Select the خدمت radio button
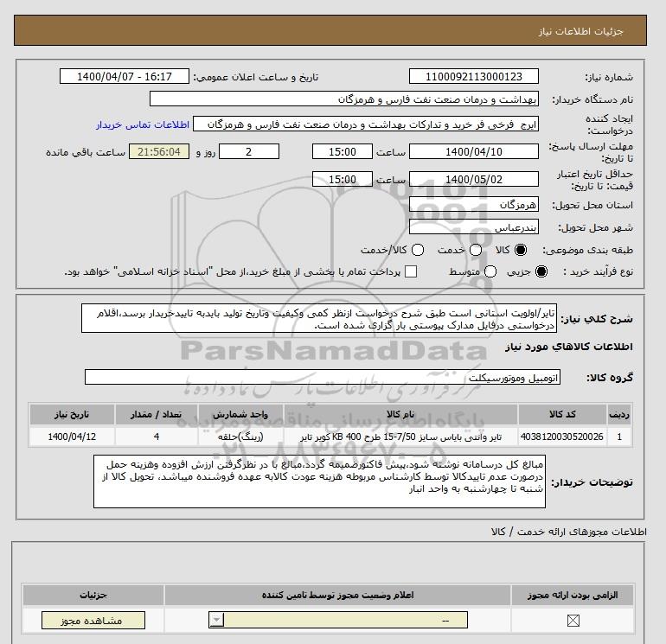This screenshot has height=644, width=666. point(476,250)
